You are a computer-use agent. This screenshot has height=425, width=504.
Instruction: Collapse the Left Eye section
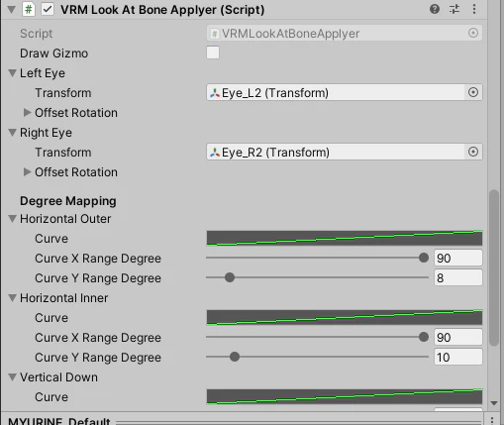(13, 73)
